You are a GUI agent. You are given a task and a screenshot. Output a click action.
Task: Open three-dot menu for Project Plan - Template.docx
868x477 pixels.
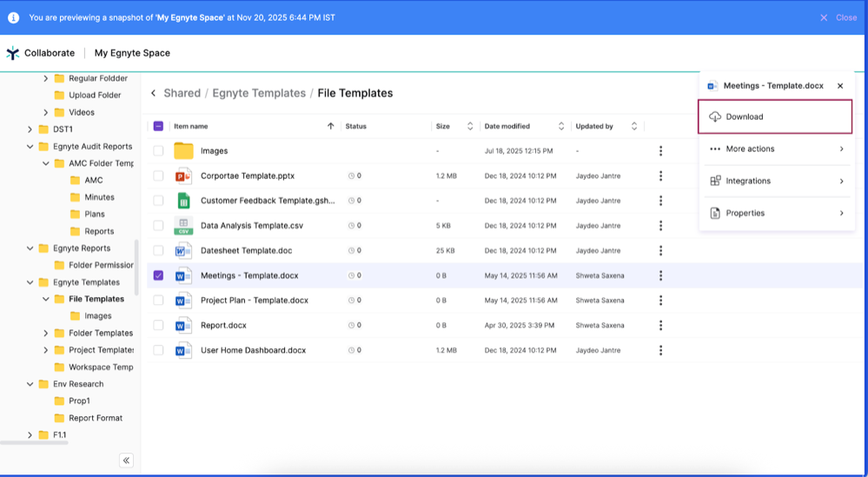pos(660,301)
